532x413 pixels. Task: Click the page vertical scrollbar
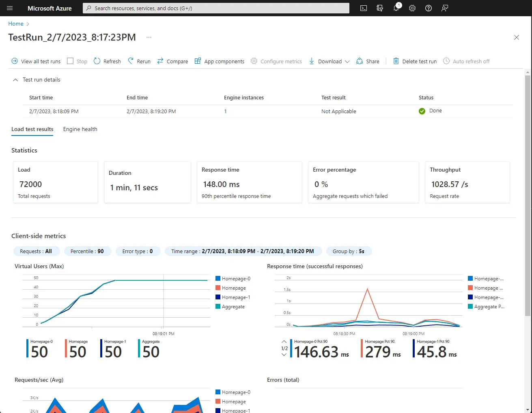(x=528, y=196)
